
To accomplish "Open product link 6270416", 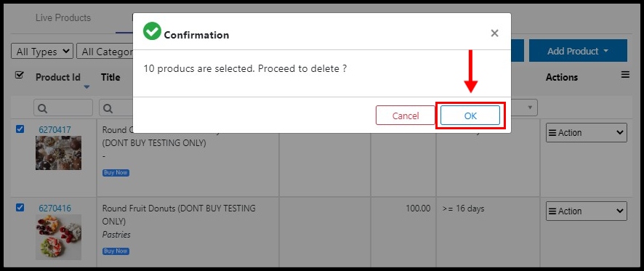I will point(55,209).
